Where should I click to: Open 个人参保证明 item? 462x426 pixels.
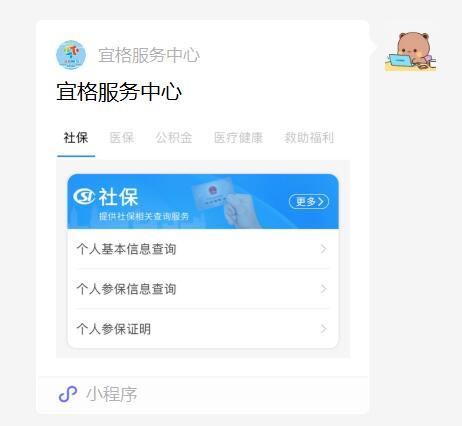[x=203, y=329]
